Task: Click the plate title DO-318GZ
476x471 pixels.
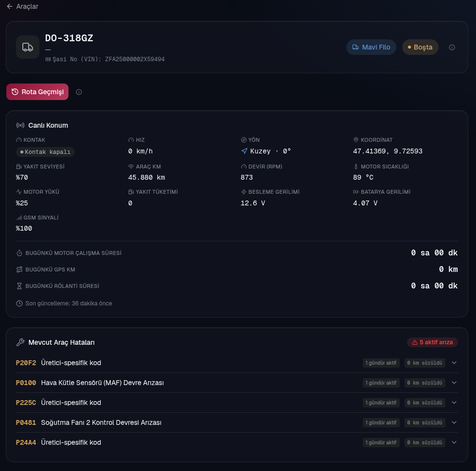Action: [x=69, y=38]
